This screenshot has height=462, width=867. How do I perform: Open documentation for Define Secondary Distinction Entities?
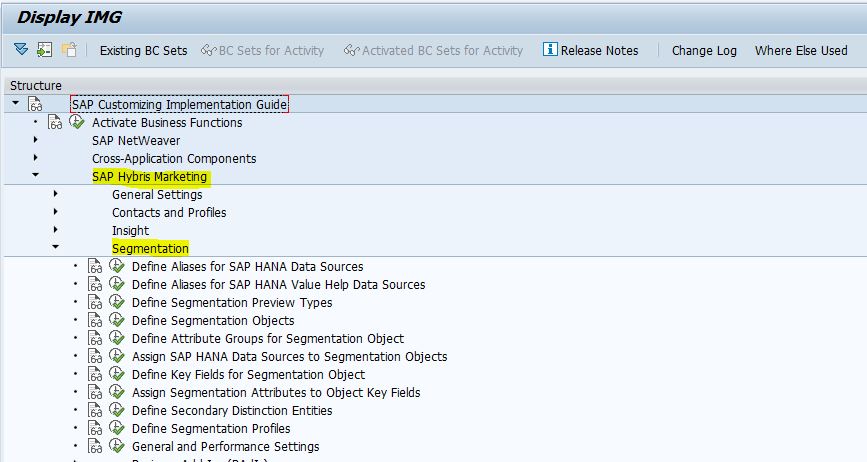[95, 411]
